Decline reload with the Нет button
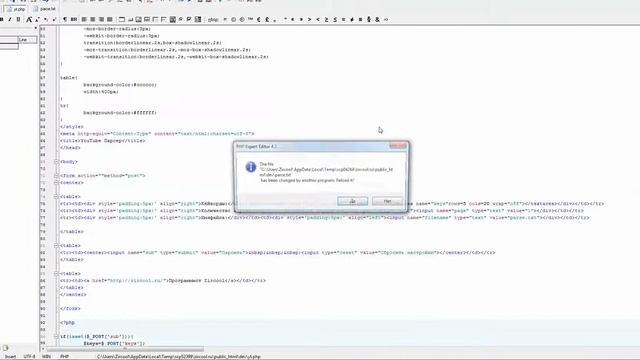Viewport: 640px width, 360px height. 387,201
